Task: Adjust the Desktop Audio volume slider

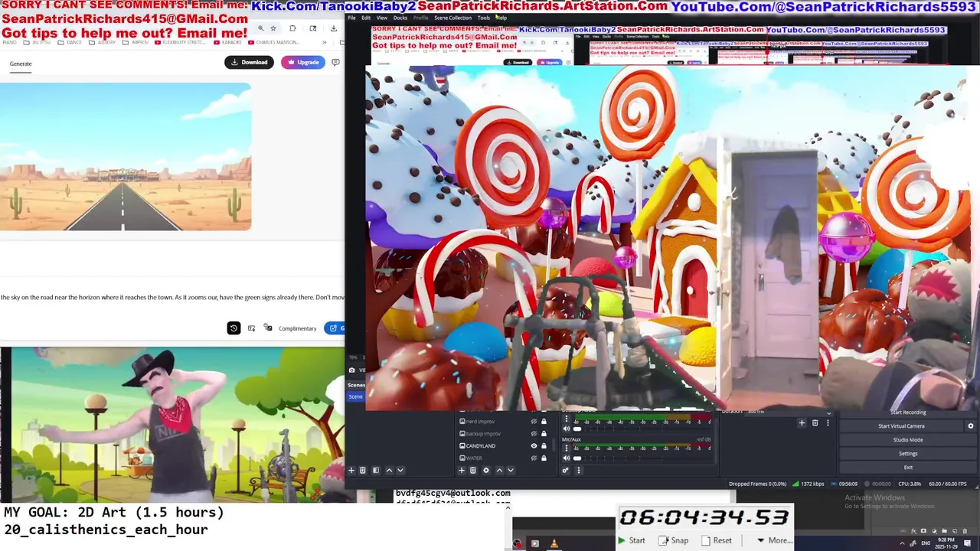Action: [643, 429]
